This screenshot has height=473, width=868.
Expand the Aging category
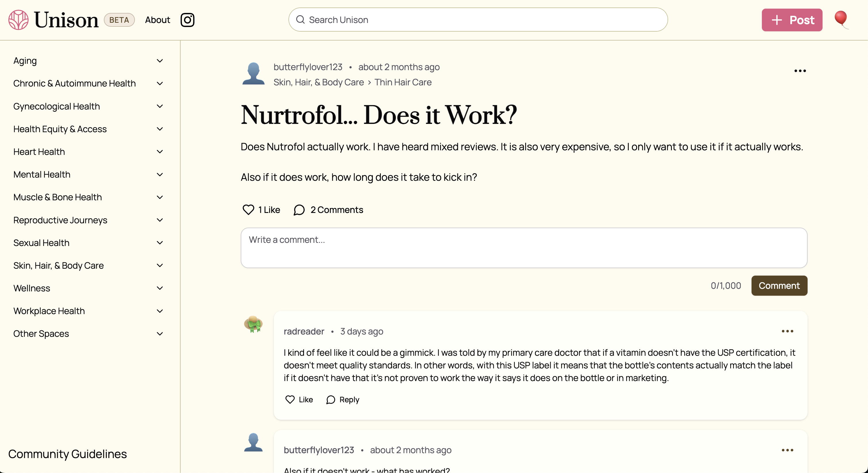coord(160,61)
